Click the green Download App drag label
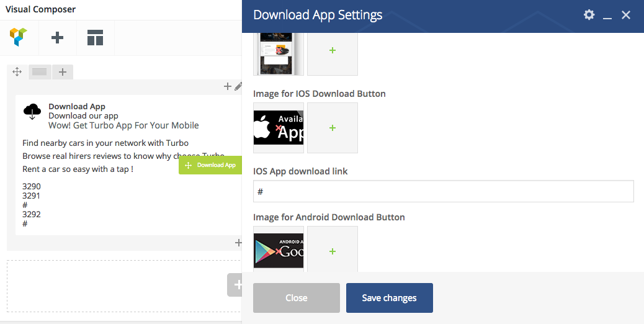 [x=210, y=165]
